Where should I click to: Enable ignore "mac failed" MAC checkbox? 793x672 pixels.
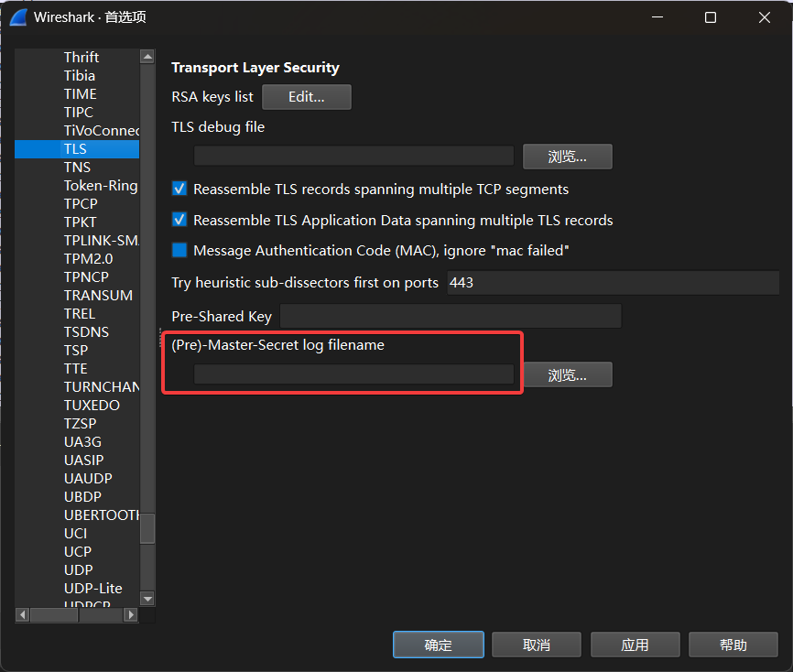click(x=179, y=251)
